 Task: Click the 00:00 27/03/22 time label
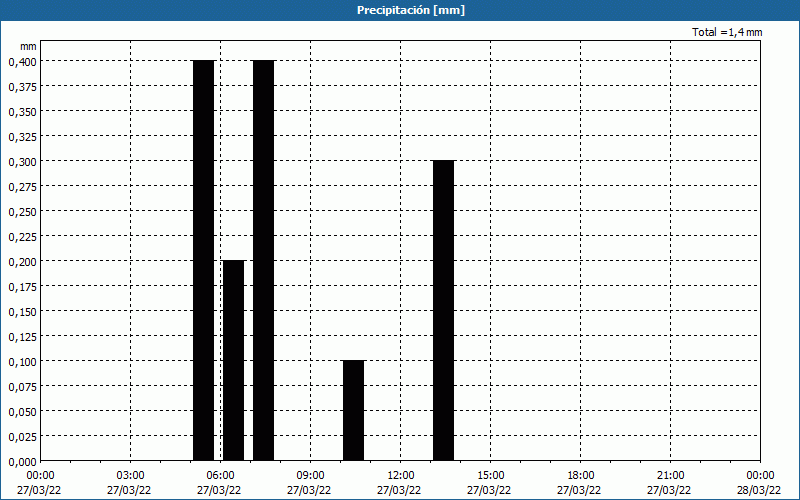39,483
